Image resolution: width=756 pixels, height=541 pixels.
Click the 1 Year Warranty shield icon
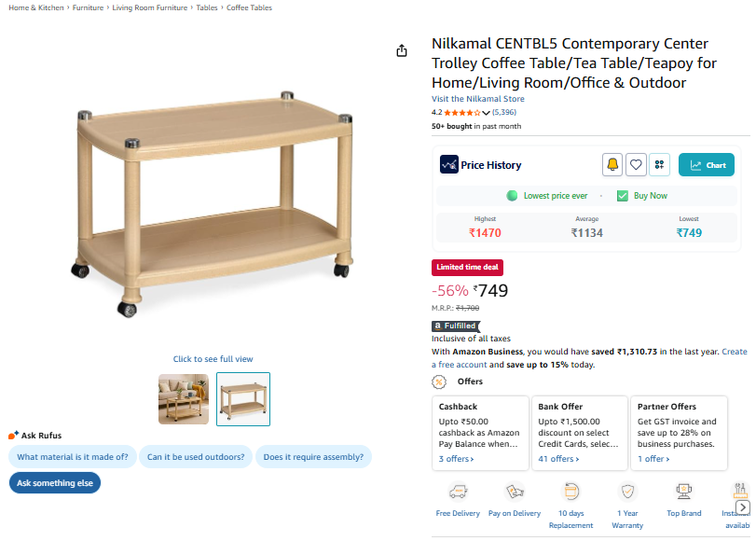coord(627,492)
